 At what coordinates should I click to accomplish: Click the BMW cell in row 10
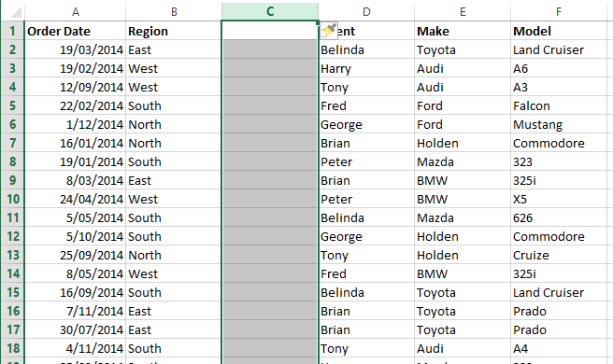point(463,199)
